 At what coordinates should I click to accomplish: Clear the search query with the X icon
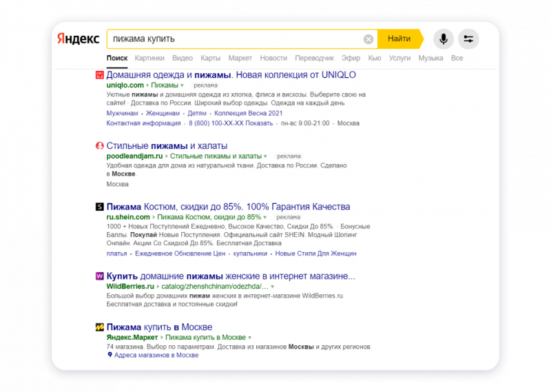tap(368, 39)
